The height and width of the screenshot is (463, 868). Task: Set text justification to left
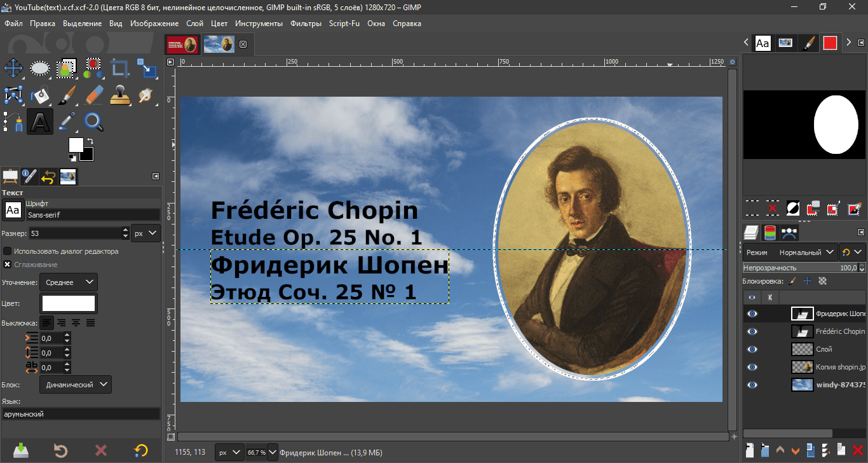(47, 322)
